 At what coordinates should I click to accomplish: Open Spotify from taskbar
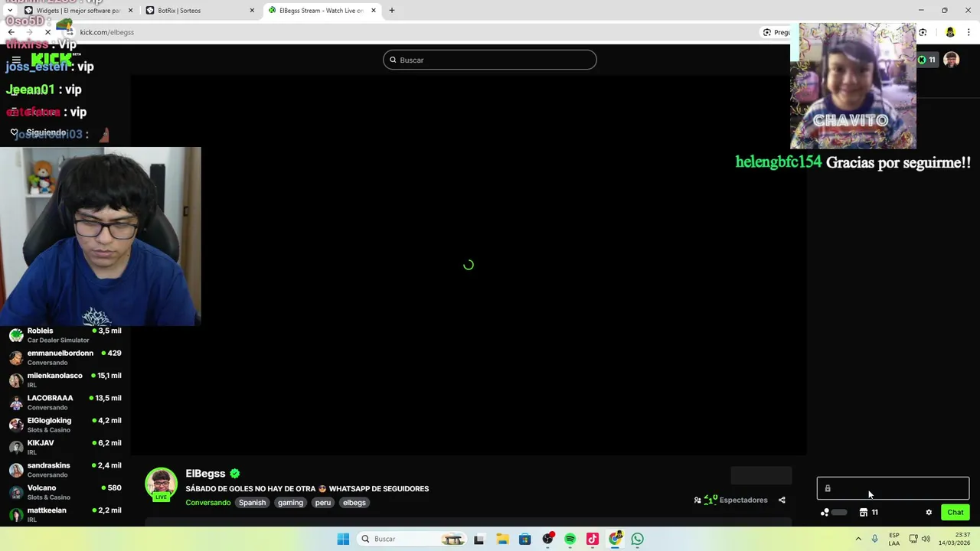[x=570, y=539]
